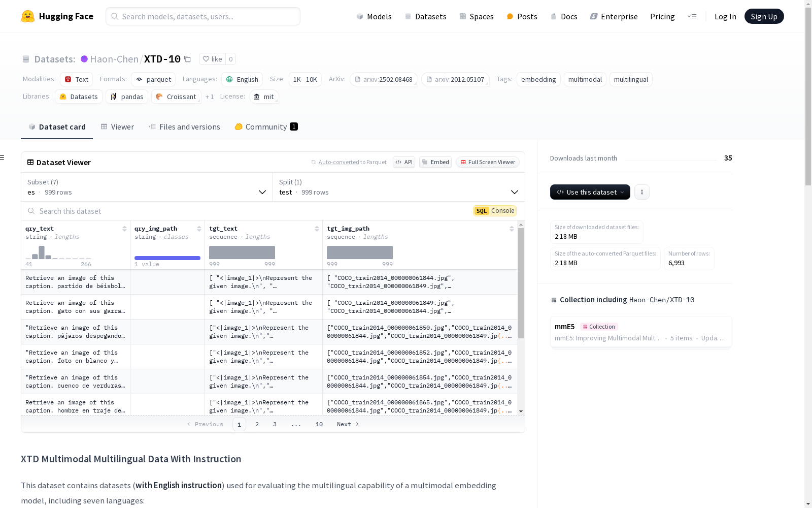Open the mmE5 collection card
This screenshot has width=812, height=508.
pos(641,332)
